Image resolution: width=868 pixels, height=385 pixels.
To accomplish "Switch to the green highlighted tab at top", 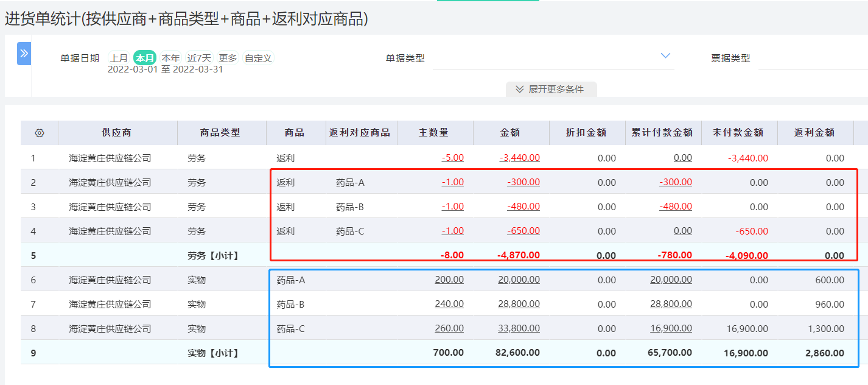I will pyautogui.click(x=487, y=2).
